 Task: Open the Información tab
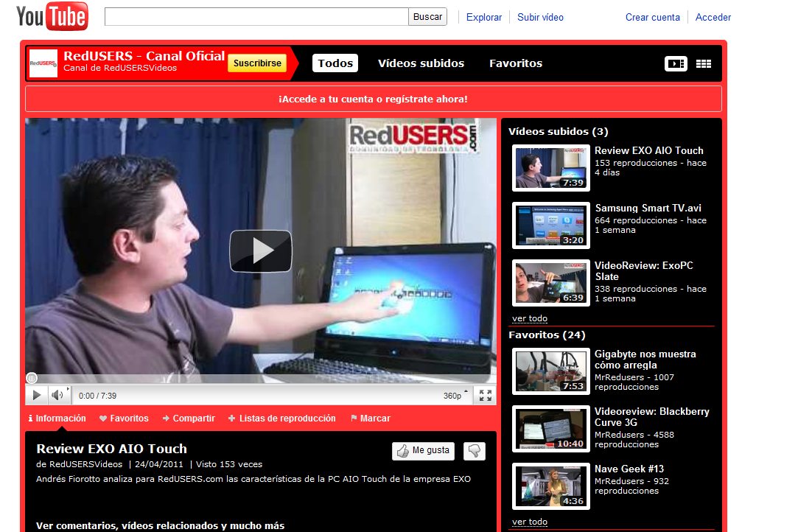point(57,418)
